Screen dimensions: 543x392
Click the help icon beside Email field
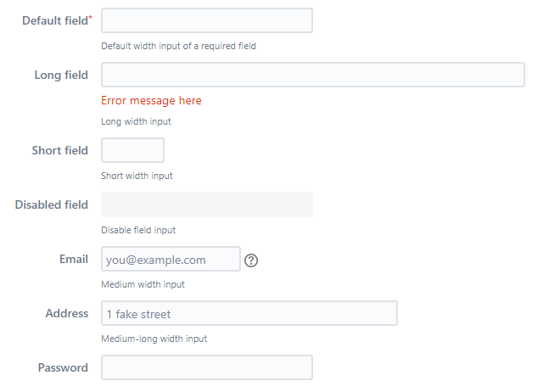click(251, 260)
